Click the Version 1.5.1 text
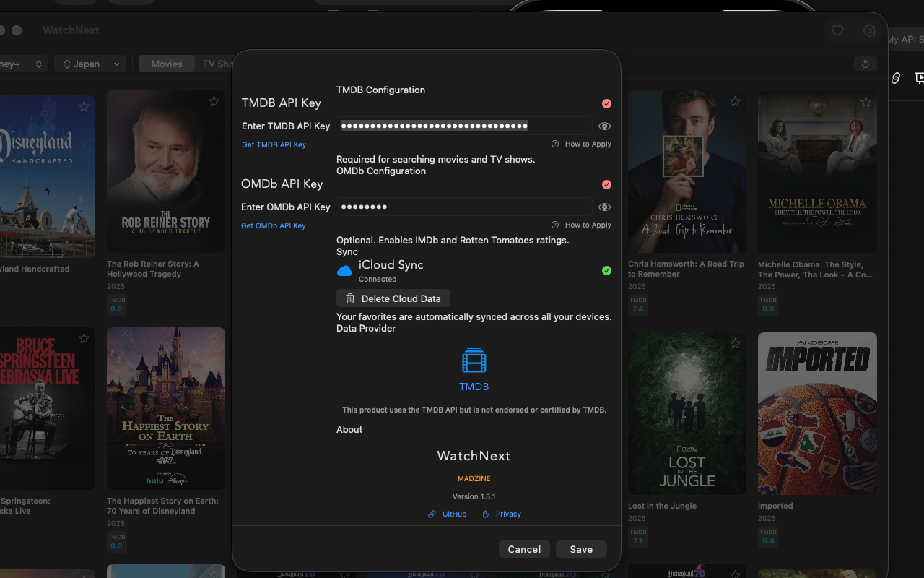Image resolution: width=924 pixels, height=578 pixels. coord(474,496)
